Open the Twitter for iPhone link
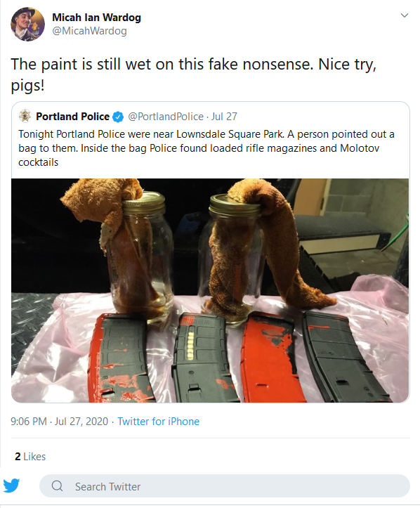This screenshot has width=420, height=508. click(158, 421)
